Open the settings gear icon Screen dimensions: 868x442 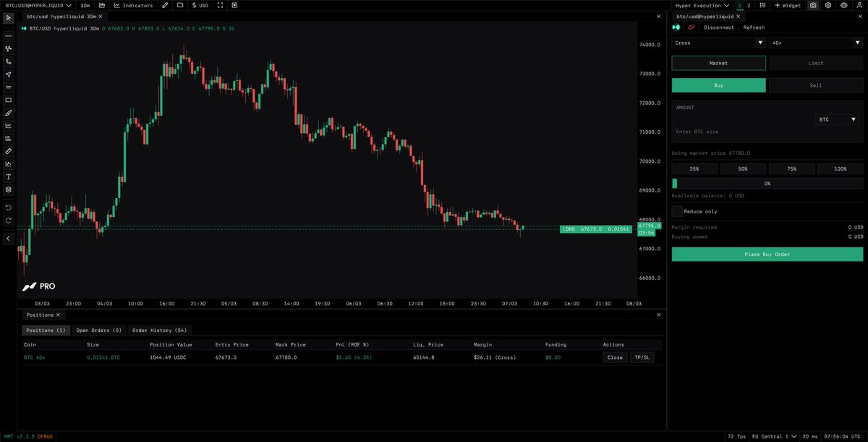point(828,5)
